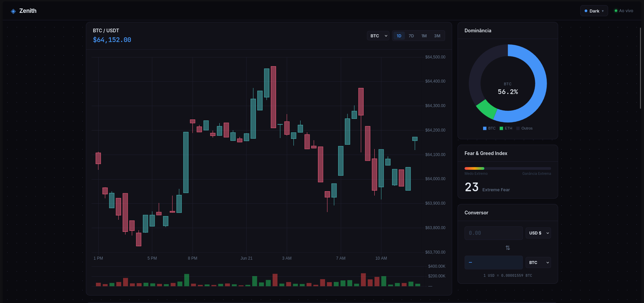Click the Fear & Greed gradient bar

(x=508, y=168)
